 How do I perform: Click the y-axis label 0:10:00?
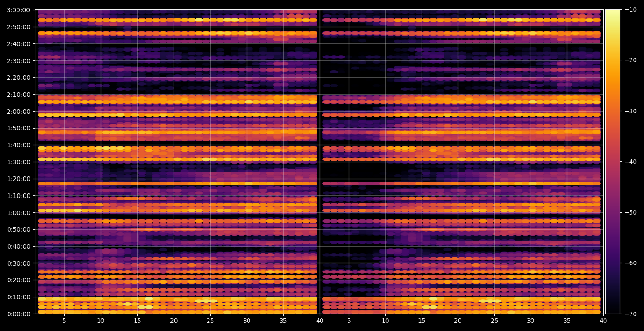tap(19, 297)
